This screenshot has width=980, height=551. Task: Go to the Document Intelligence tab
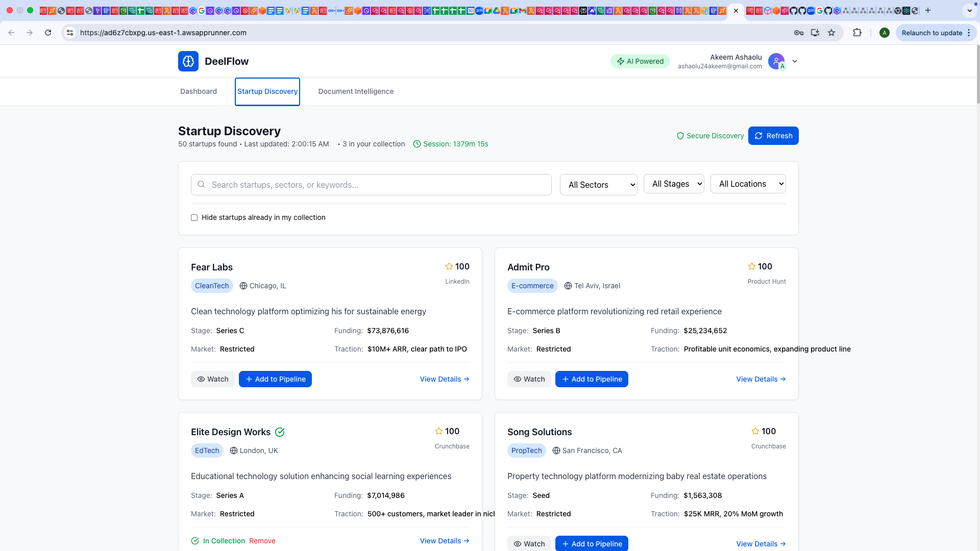[356, 91]
